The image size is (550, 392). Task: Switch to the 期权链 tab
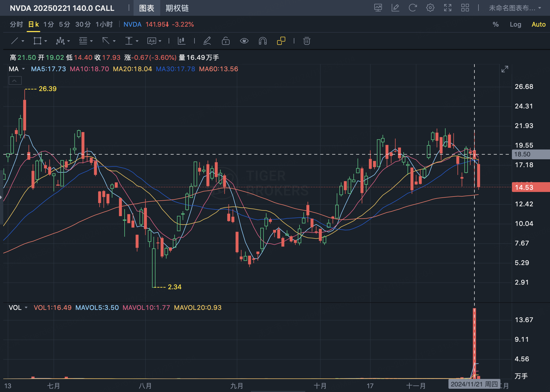coord(177,8)
